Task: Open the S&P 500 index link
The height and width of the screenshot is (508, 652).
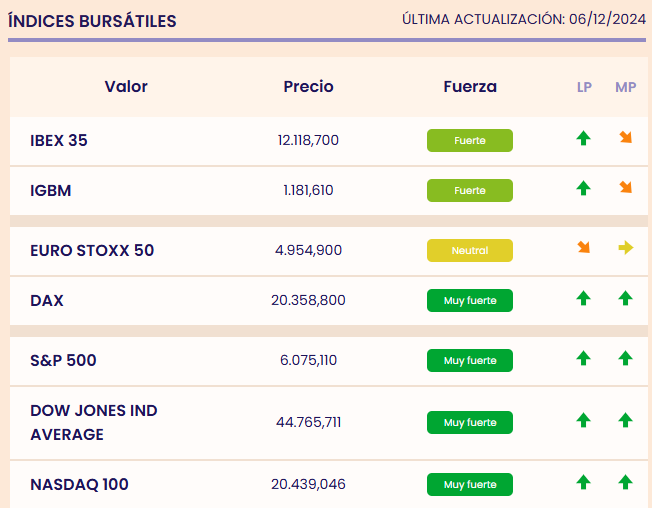Action: click(x=64, y=361)
